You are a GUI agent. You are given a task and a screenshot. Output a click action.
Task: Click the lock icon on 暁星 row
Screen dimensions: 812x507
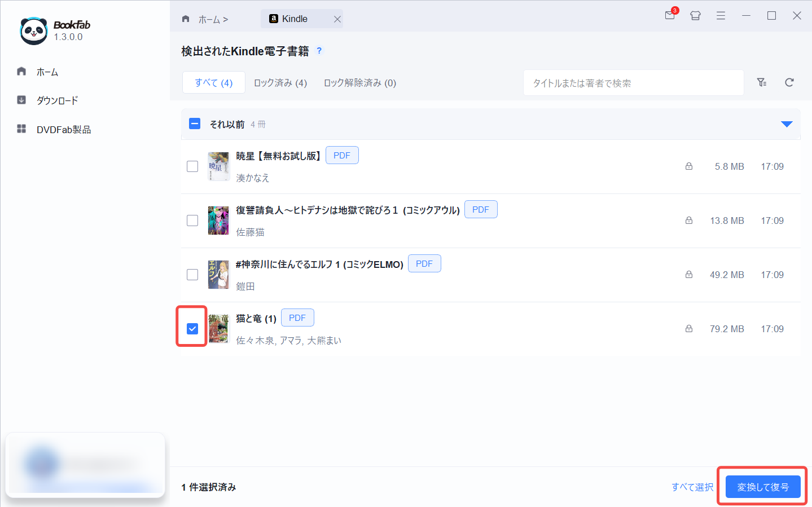coord(689,166)
